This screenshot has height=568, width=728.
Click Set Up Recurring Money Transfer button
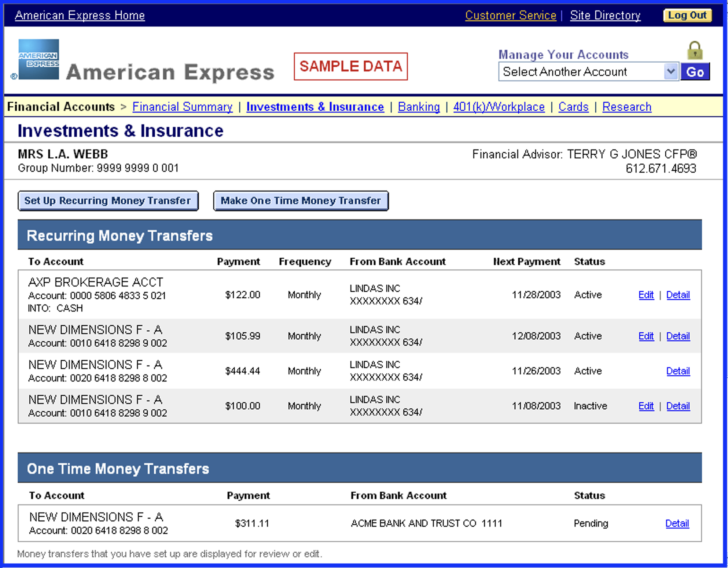point(108,201)
